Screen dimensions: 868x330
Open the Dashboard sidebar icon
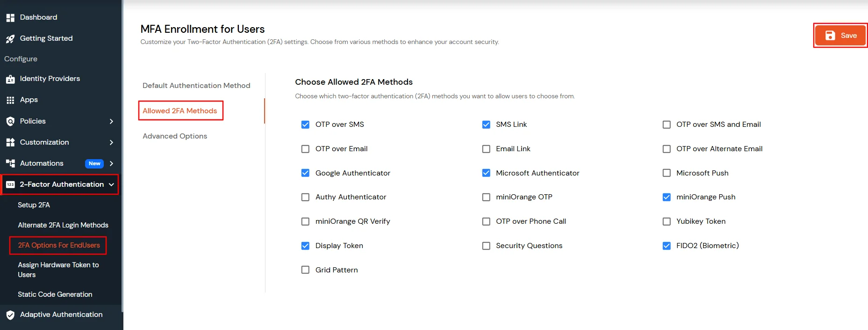10,17
